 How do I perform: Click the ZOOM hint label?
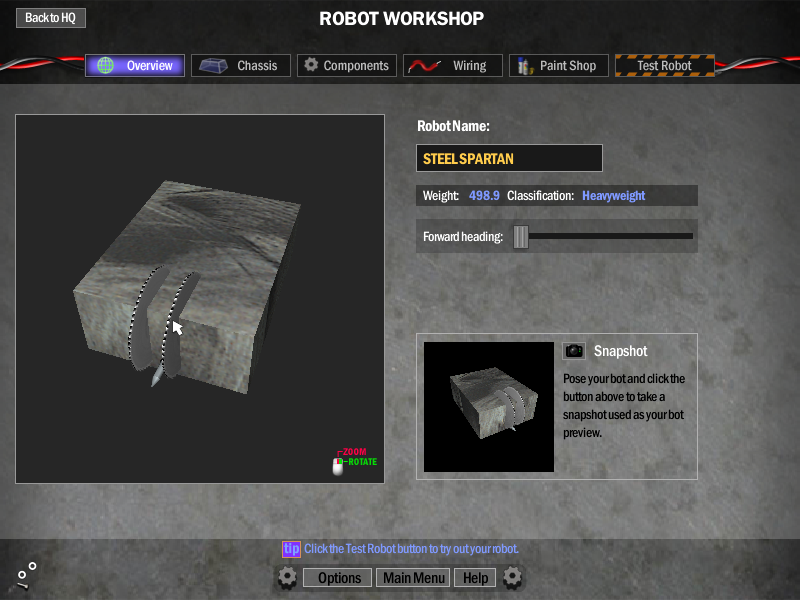[354, 452]
